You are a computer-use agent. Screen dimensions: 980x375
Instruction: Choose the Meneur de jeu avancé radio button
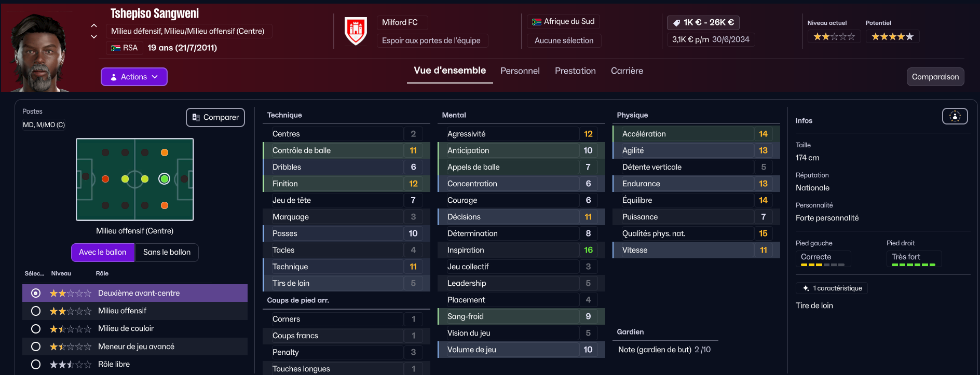(36, 346)
